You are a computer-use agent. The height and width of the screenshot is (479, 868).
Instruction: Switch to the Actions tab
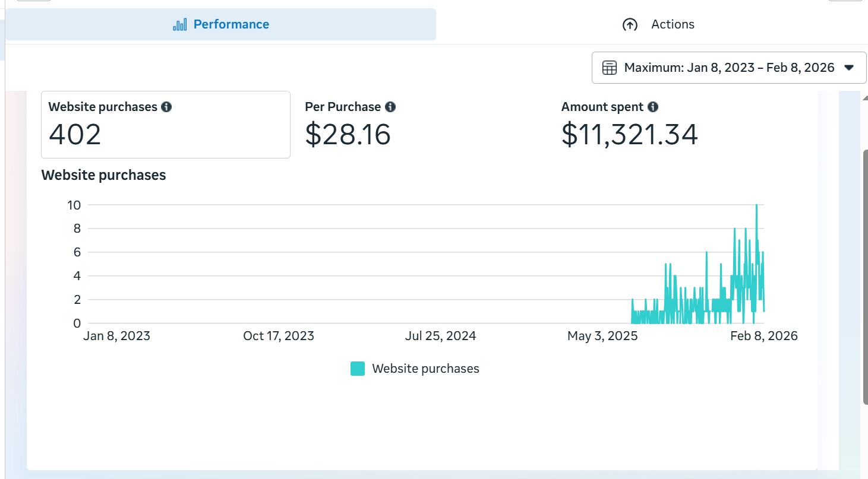tap(672, 24)
